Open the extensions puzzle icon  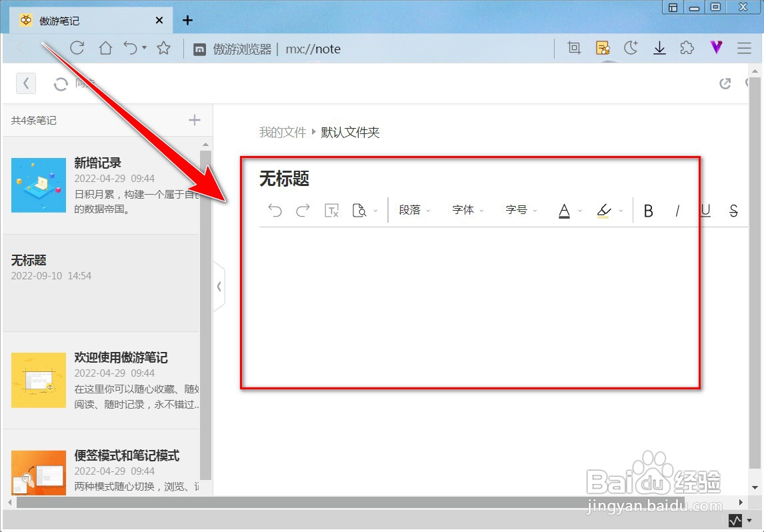pos(687,48)
